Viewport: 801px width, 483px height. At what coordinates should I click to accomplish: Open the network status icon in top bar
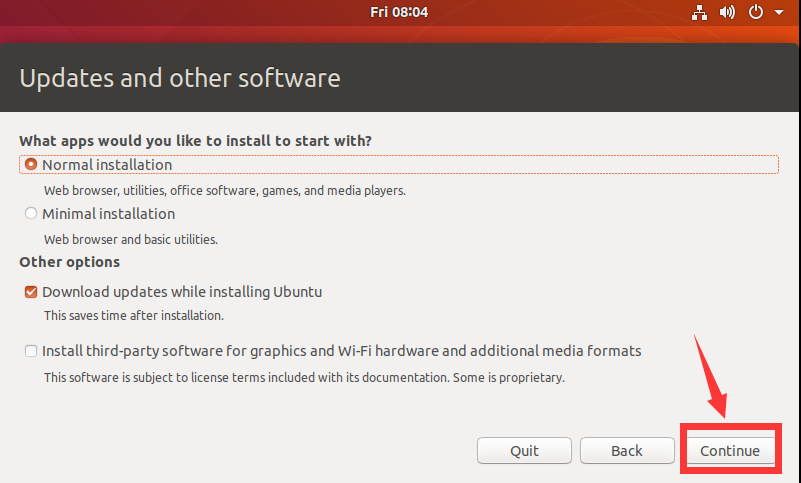pos(699,13)
